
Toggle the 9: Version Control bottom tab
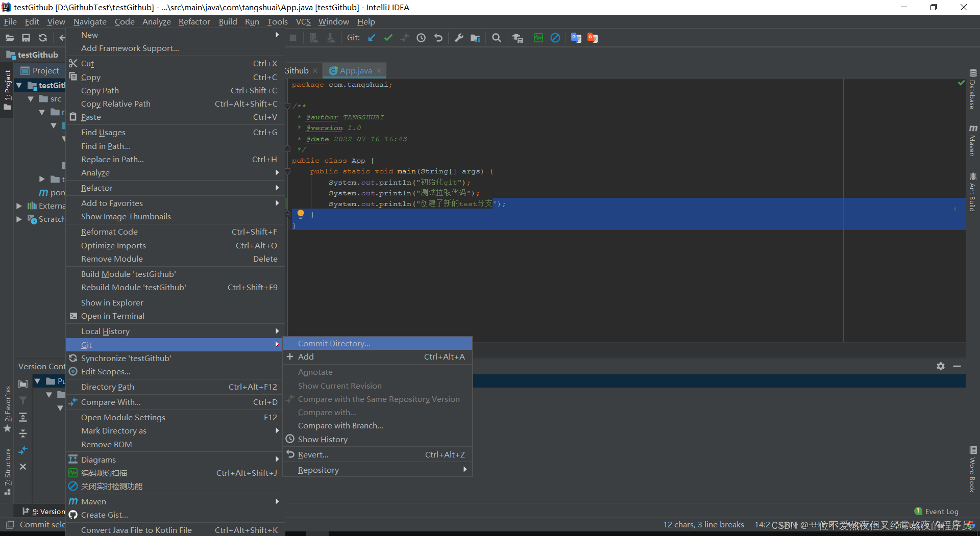(x=44, y=512)
